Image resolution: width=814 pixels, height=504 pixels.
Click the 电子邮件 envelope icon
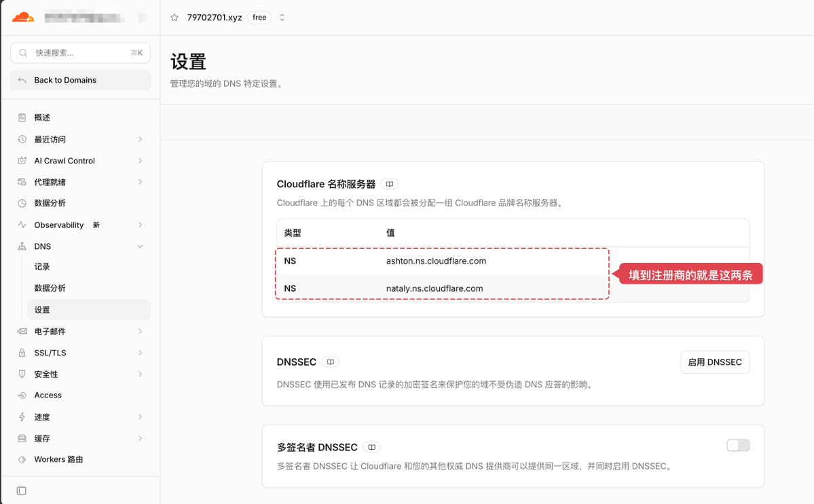click(x=22, y=331)
